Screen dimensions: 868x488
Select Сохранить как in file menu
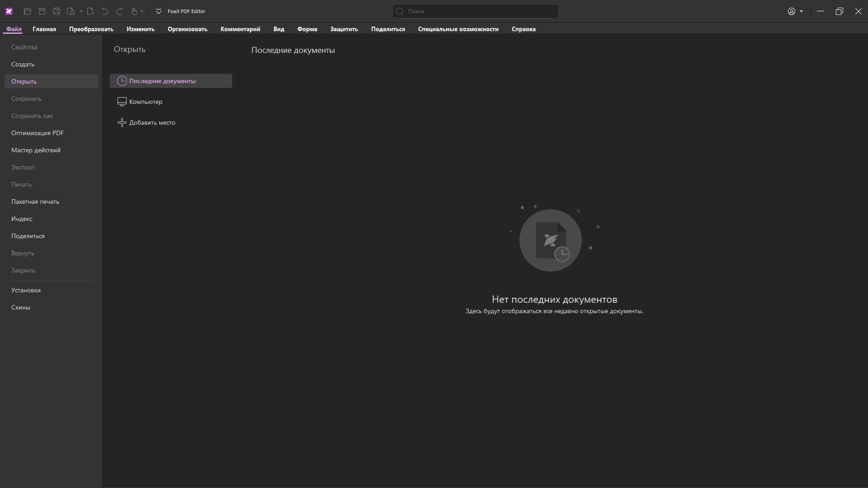[52, 116]
